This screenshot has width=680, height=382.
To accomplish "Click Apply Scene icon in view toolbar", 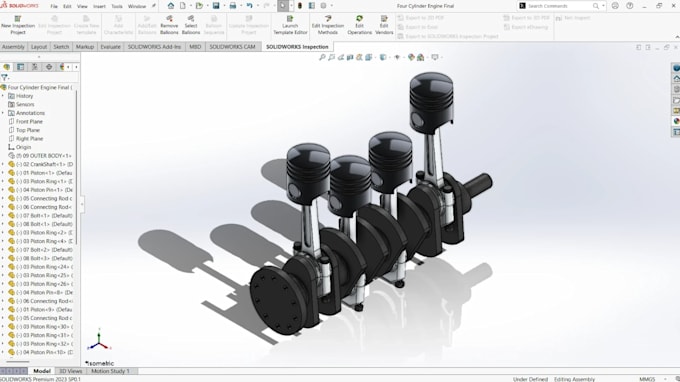I will 421,57.
